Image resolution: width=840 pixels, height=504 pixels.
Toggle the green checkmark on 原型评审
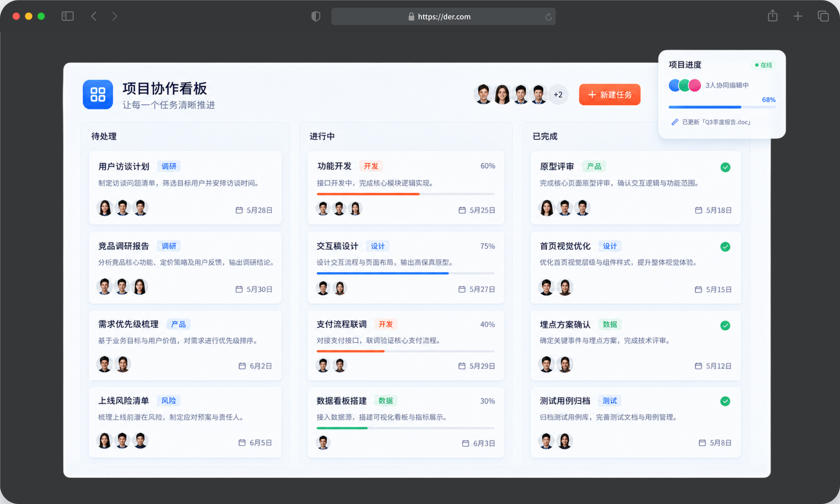[725, 167]
